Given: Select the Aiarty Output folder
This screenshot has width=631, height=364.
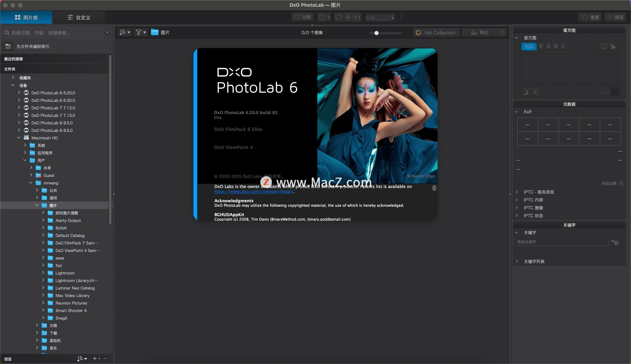Looking at the screenshot, I should point(68,221).
